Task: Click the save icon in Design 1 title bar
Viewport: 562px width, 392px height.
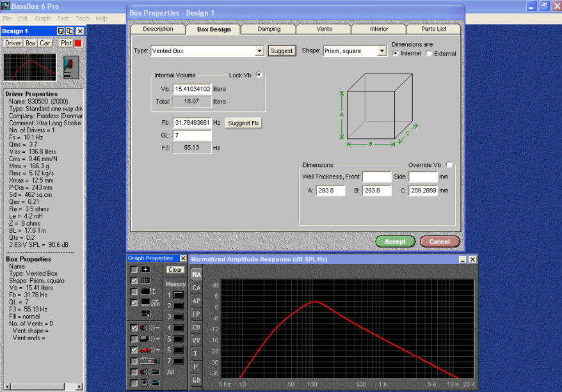Action: (x=61, y=31)
